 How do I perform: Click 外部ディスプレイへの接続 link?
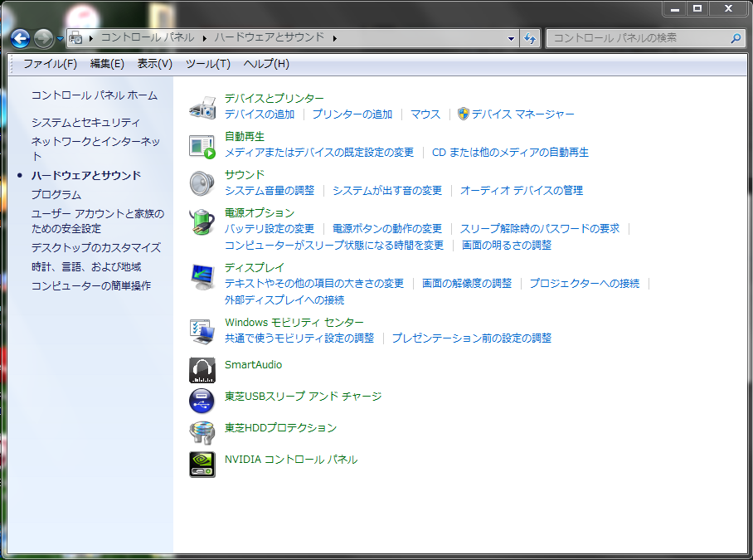coord(284,300)
